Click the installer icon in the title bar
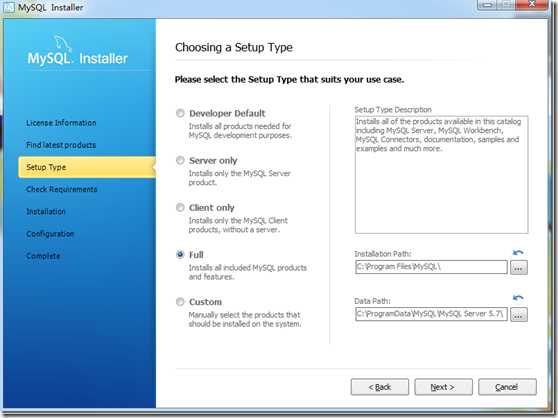The height and width of the screenshot is (418, 558). pyautogui.click(x=9, y=7)
